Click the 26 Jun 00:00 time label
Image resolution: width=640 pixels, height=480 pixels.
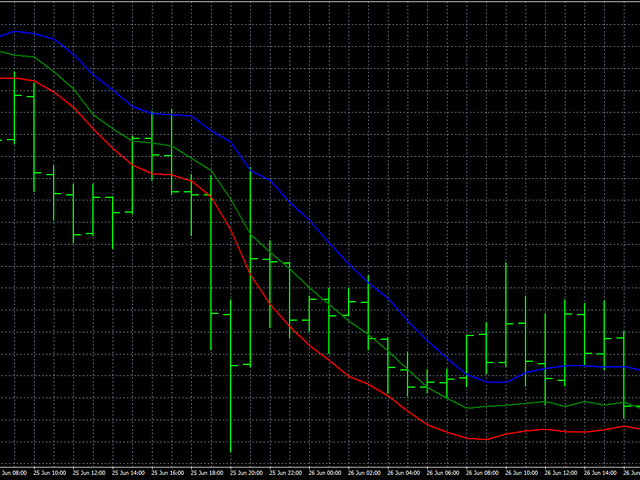(324, 473)
